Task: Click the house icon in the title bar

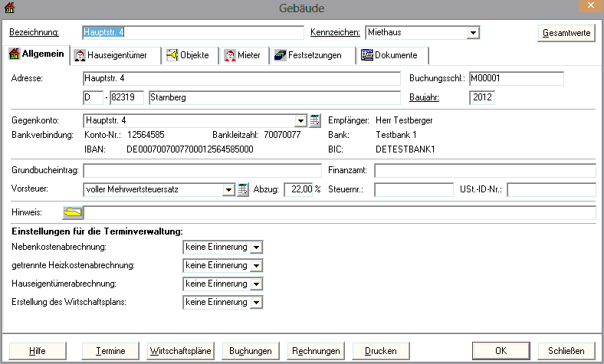Action: tap(9, 8)
